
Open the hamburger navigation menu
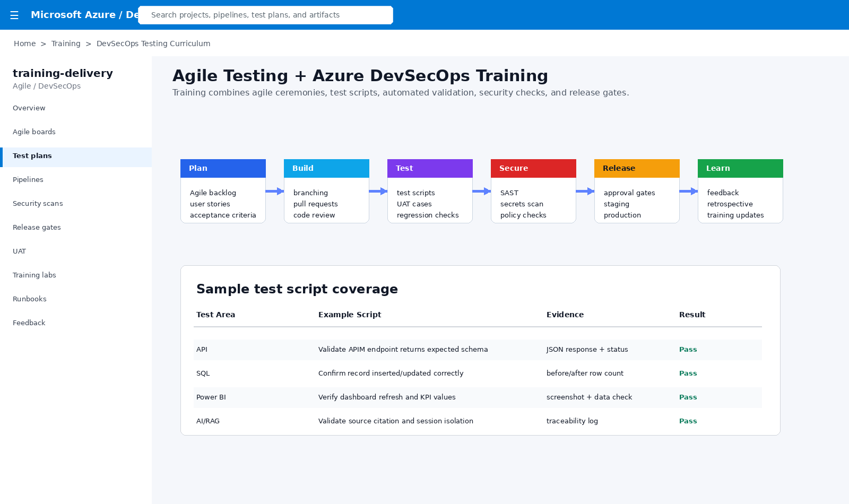[14, 15]
